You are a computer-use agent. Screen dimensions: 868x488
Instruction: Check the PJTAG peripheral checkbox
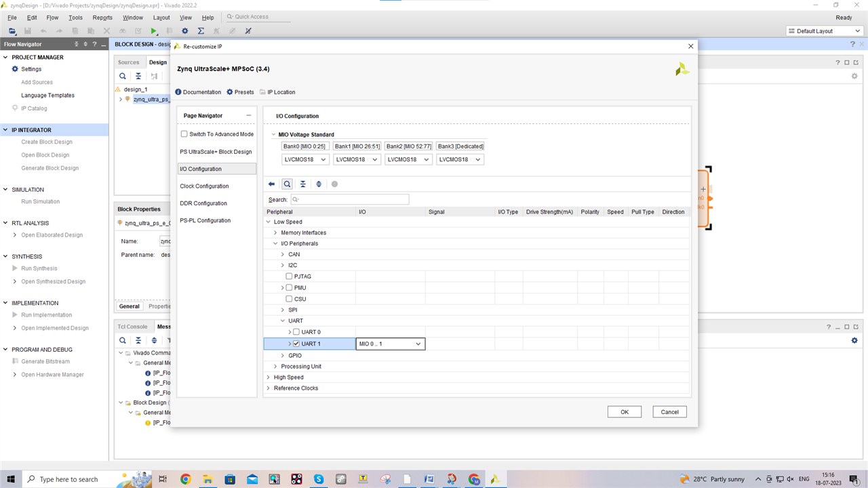tap(290, 277)
